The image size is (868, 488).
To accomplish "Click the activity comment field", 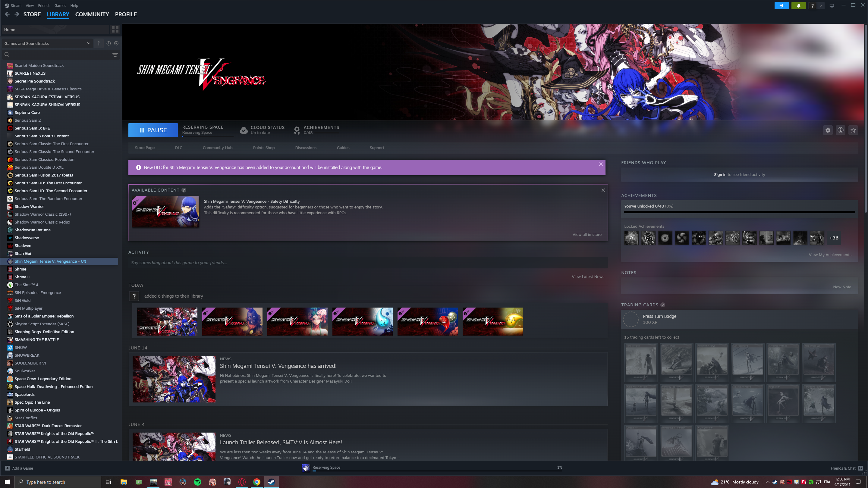I will click(368, 263).
